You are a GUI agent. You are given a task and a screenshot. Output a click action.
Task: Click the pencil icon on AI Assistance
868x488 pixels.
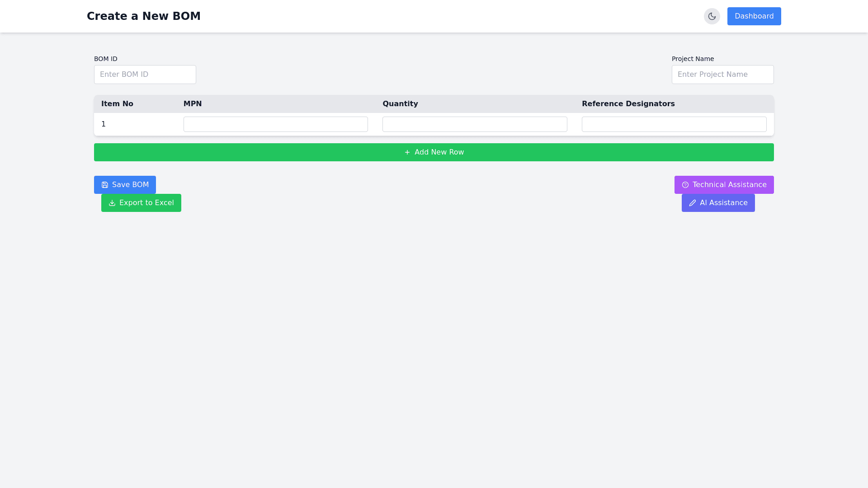[x=693, y=203]
